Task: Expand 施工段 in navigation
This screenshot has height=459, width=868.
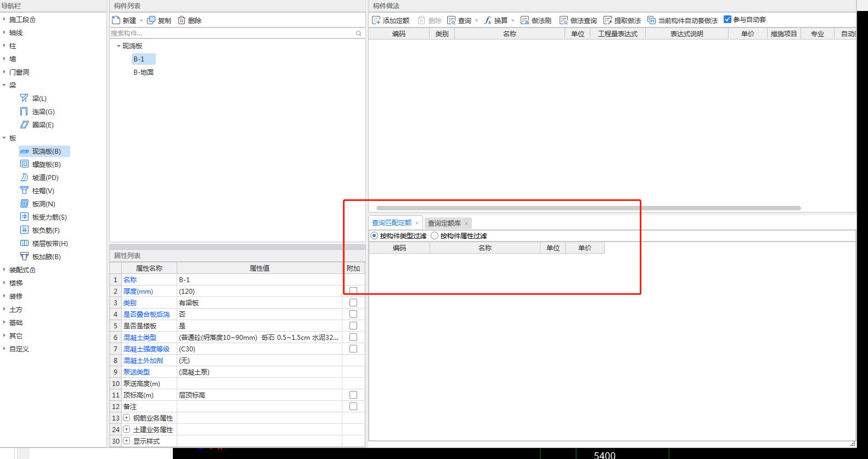Action: (4, 19)
